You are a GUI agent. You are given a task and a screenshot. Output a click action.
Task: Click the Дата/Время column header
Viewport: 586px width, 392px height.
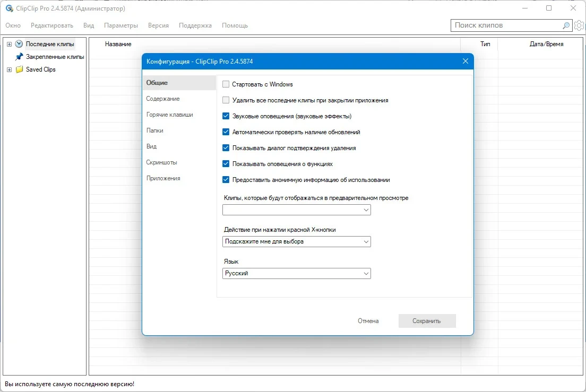[x=546, y=44]
